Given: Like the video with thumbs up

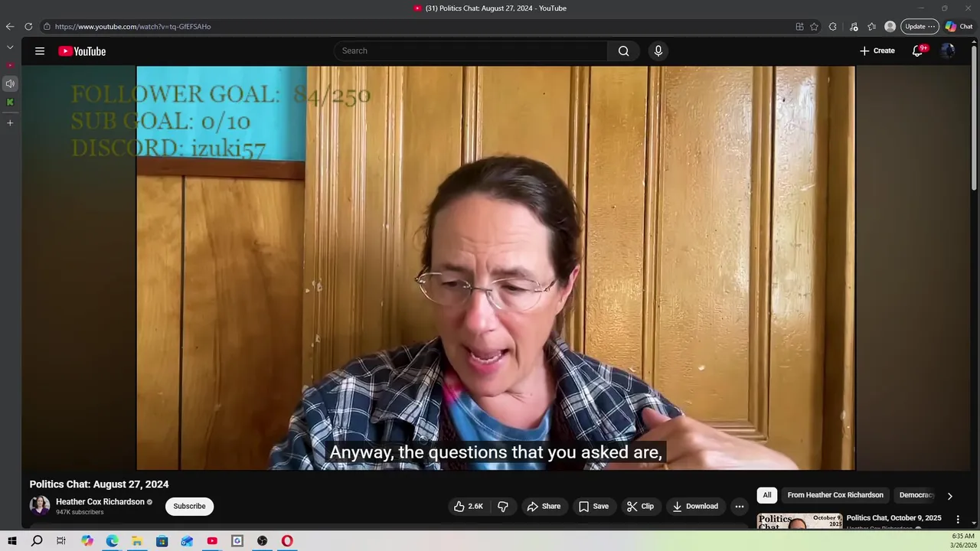Looking at the screenshot, I should pos(468,506).
